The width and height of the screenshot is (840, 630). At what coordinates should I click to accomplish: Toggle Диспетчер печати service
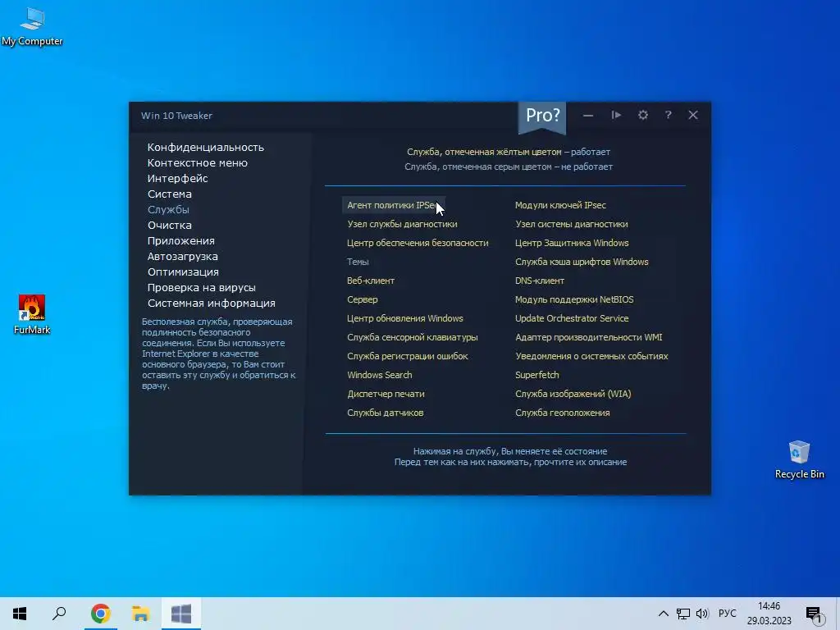pyautogui.click(x=386, y=394)
